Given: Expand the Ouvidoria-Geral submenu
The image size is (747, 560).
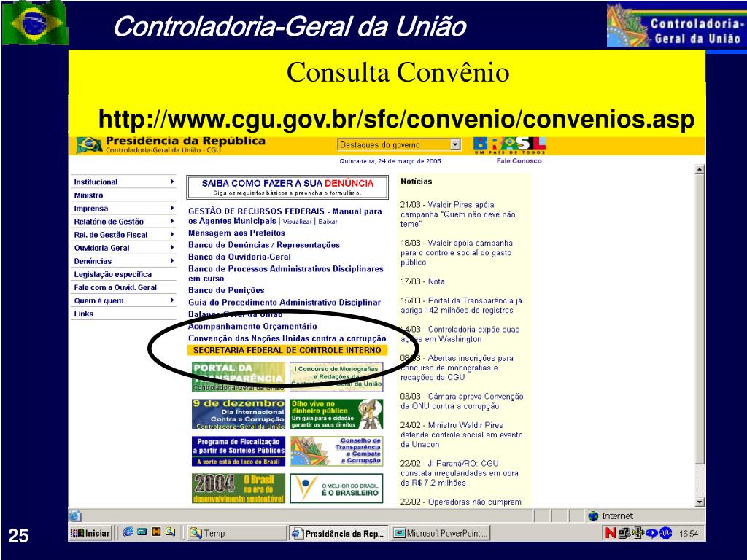Looking at the screenshot, I should point(171,248).
